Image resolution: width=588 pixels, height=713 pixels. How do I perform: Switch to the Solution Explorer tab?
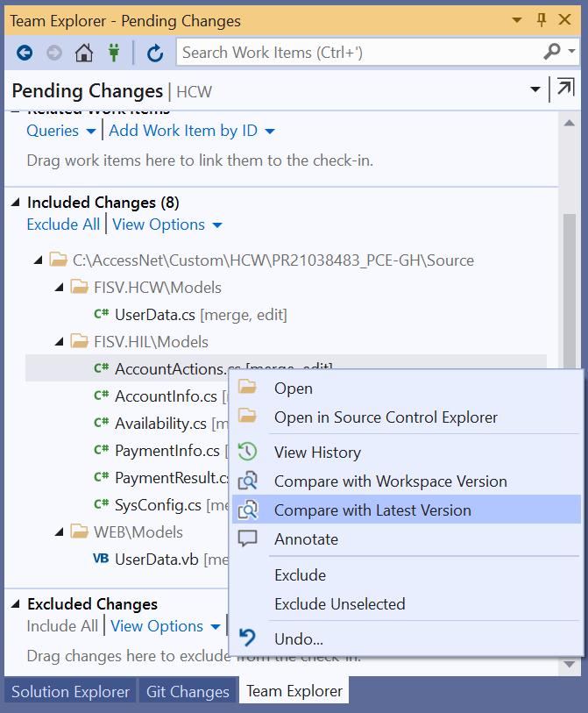[x=70, y=691]
